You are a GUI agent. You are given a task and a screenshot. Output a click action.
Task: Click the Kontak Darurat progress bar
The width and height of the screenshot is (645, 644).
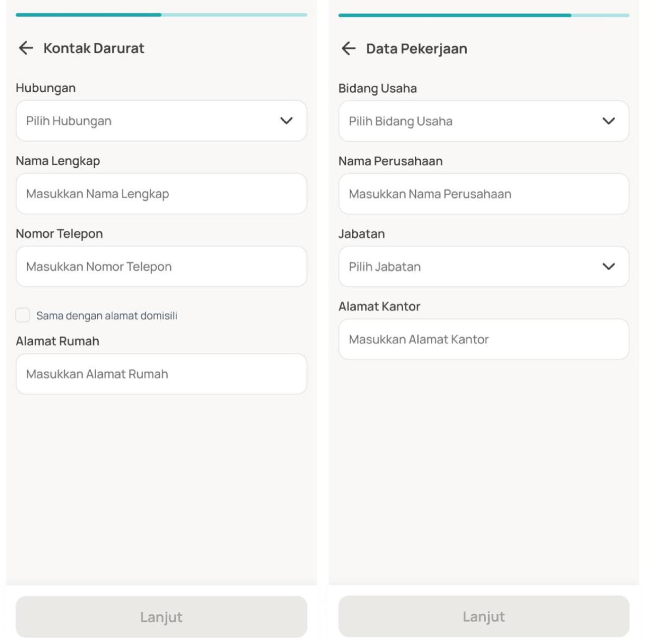pyautogui.click(x=161, y=15)
